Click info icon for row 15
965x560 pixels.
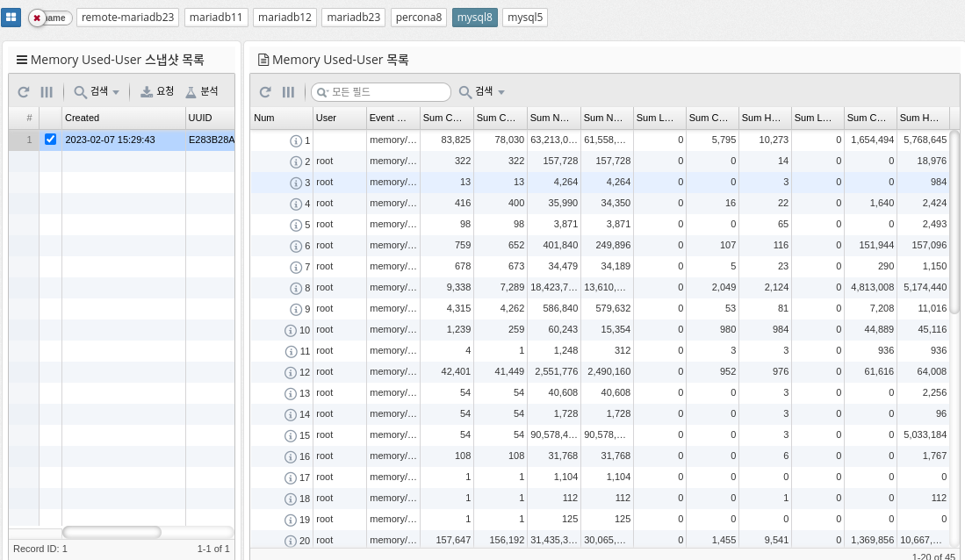click(x=292, y=435)
